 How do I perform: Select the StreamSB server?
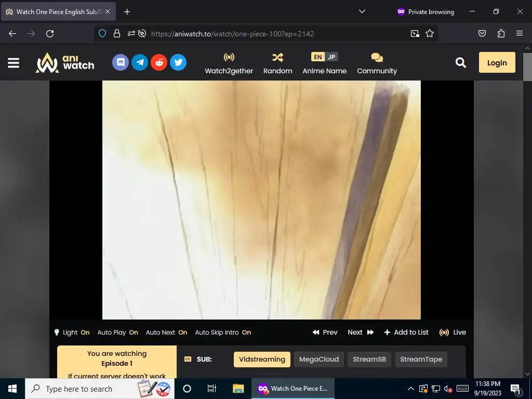[x=369, y=360]
